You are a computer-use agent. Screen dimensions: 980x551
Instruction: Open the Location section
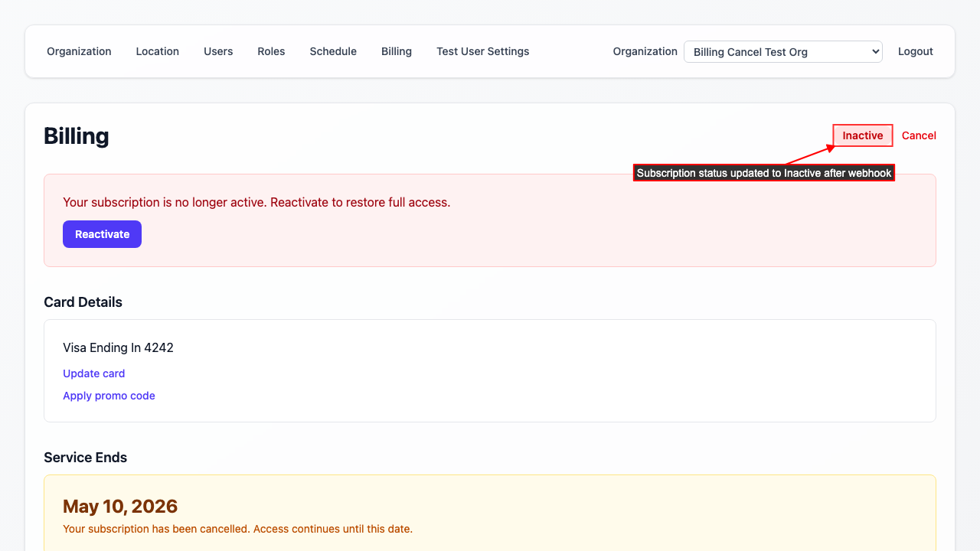[157, 51]
